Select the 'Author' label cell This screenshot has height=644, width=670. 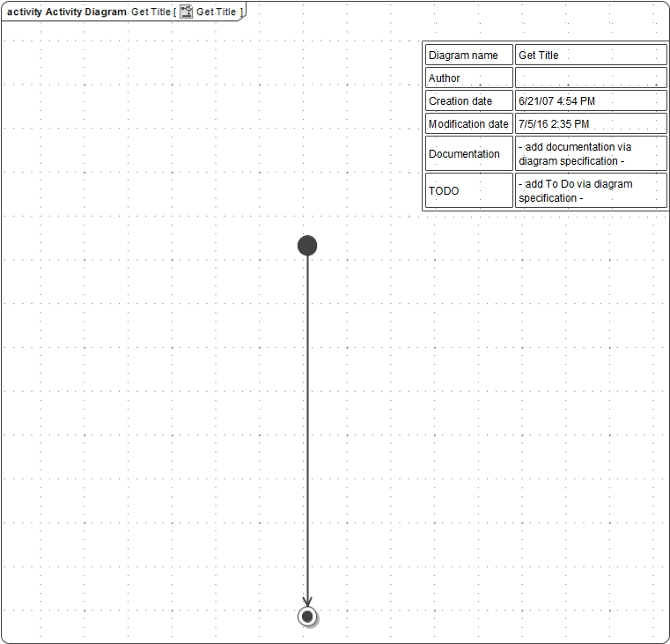tap(468, 78)
